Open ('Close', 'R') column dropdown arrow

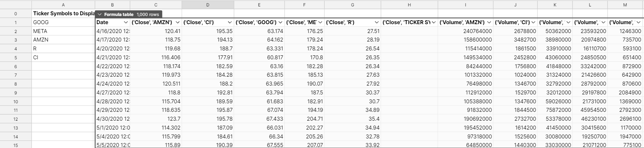(376, 22)
